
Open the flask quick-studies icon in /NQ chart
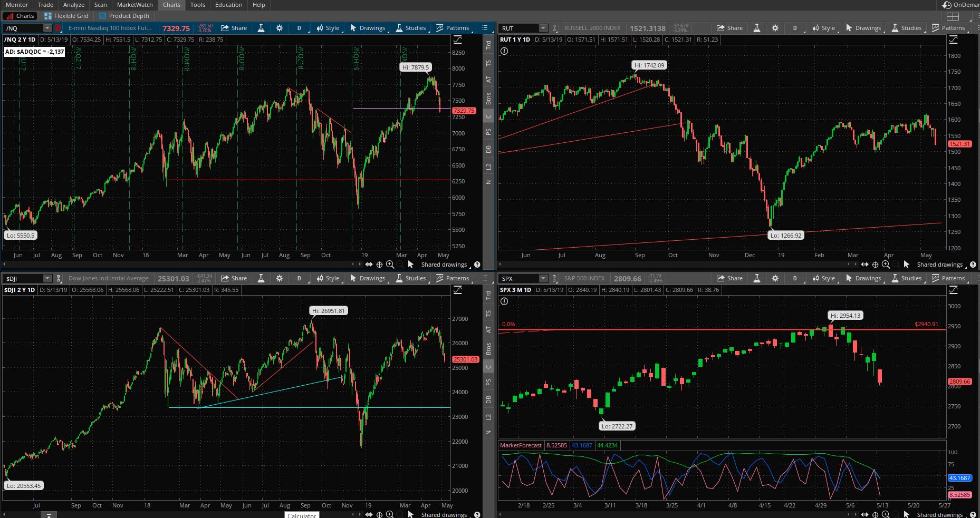[261, 28]
